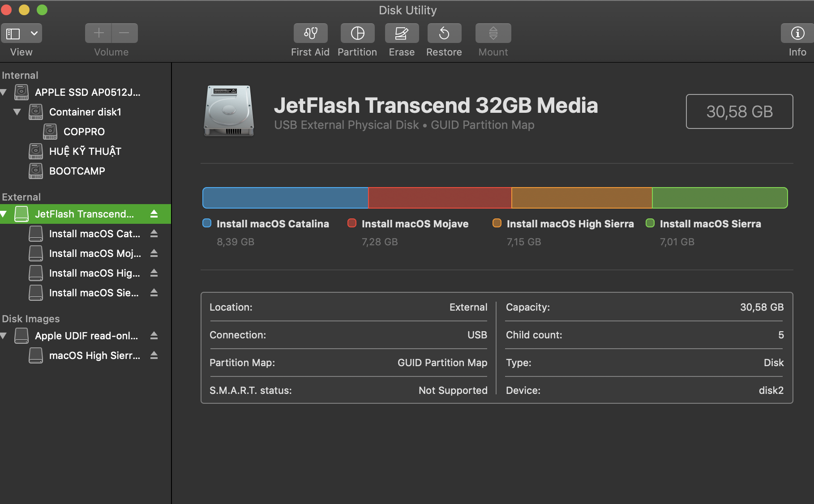The width and height of the screenshot is (814, 504).
Task: Click the 8,39 GB Catalina size
Action: click(x=236, y=242)
